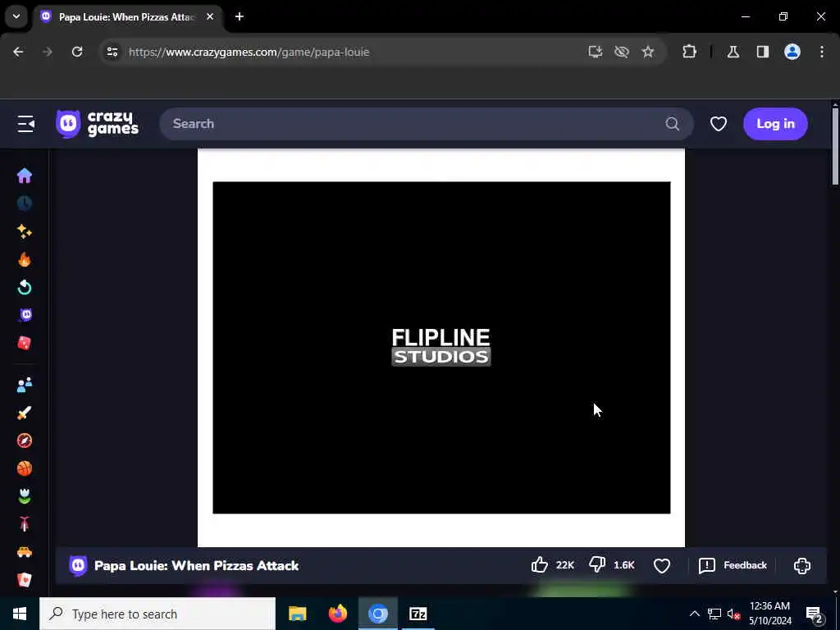The image size is (840, 630).
Task: Go to the CrazyGames logo homepage
Action: pyautogui.click(x=98, y=124)
